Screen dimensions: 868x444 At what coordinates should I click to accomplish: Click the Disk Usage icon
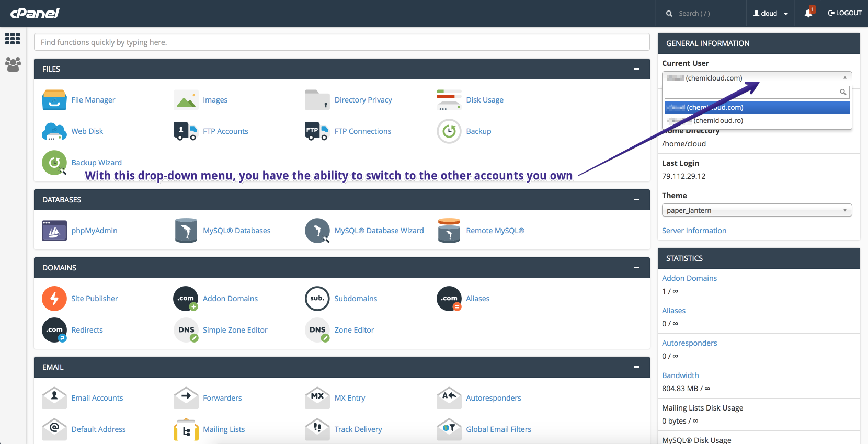pos(449,100)
